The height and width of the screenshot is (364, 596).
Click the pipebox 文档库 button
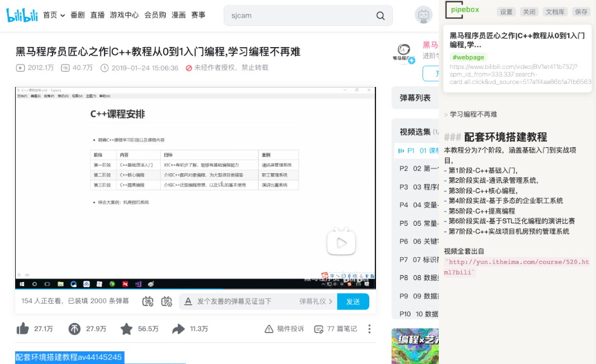[555, 11]
